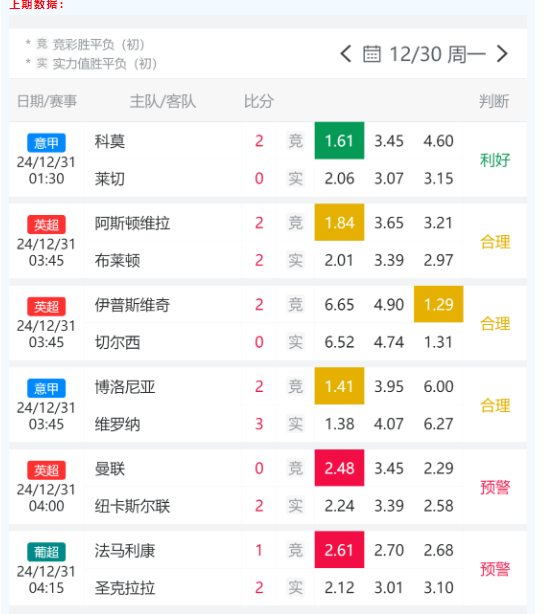Open team 伊普斯维奇 details
The height and width of the screenshot is (614, 547).
point(132,305)
